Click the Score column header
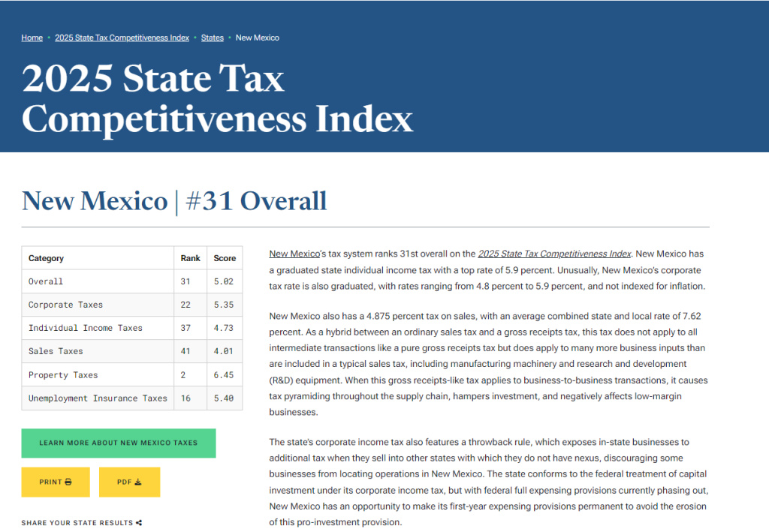Image resolution: width=769 pixels, height=532 pixels. click(225, 258)
